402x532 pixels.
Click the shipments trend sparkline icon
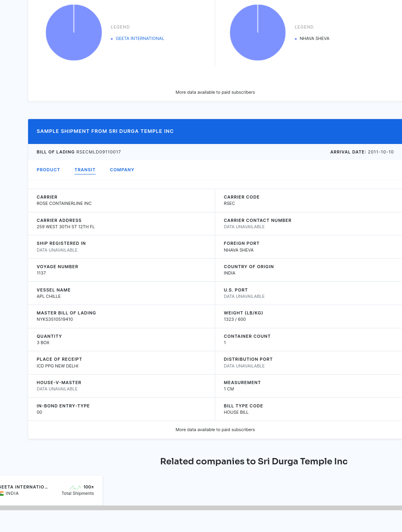point(76,487)
